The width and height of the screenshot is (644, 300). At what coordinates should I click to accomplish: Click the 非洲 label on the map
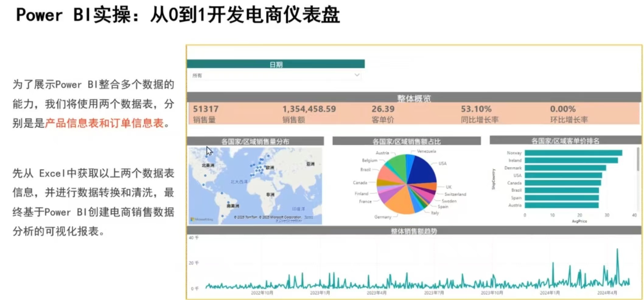[270, 195]
